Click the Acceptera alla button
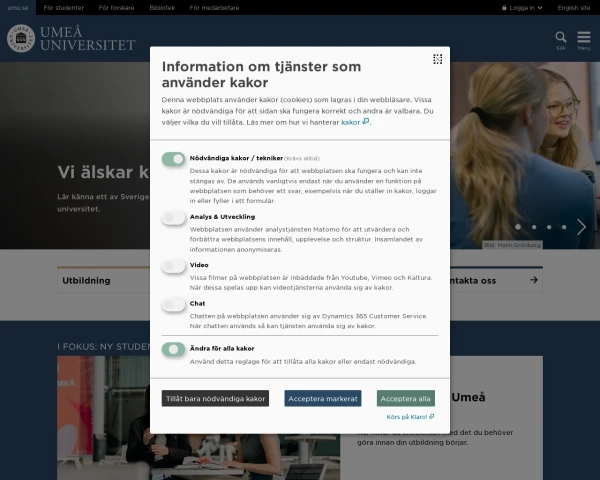This screenshot has height=480, width=600. 405,398
